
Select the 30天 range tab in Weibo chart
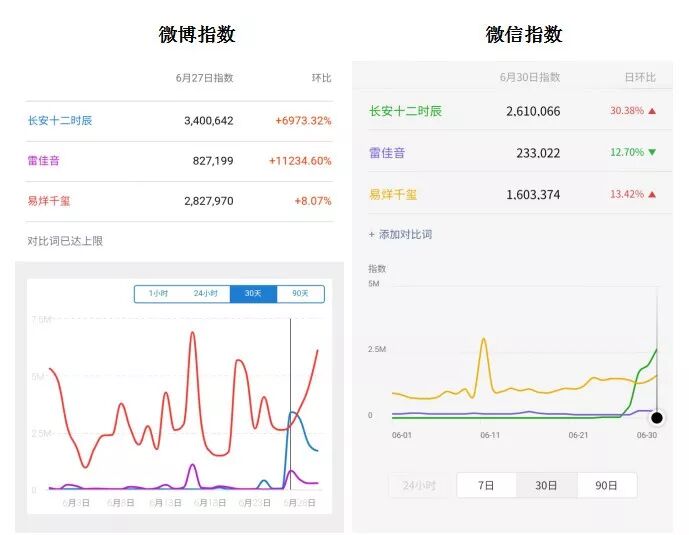pyautogui.click(x=253, y=293)
